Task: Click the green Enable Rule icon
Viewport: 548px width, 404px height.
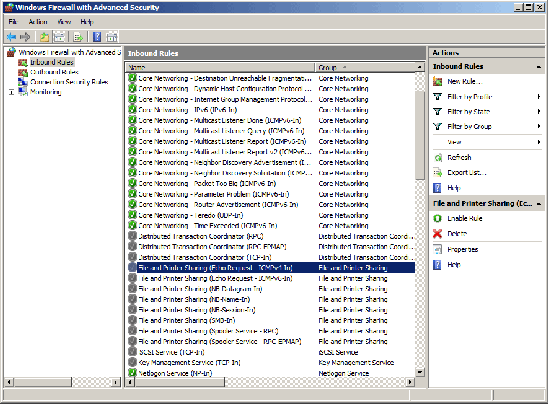Action: pyautogui.click(x=438, y=218)
